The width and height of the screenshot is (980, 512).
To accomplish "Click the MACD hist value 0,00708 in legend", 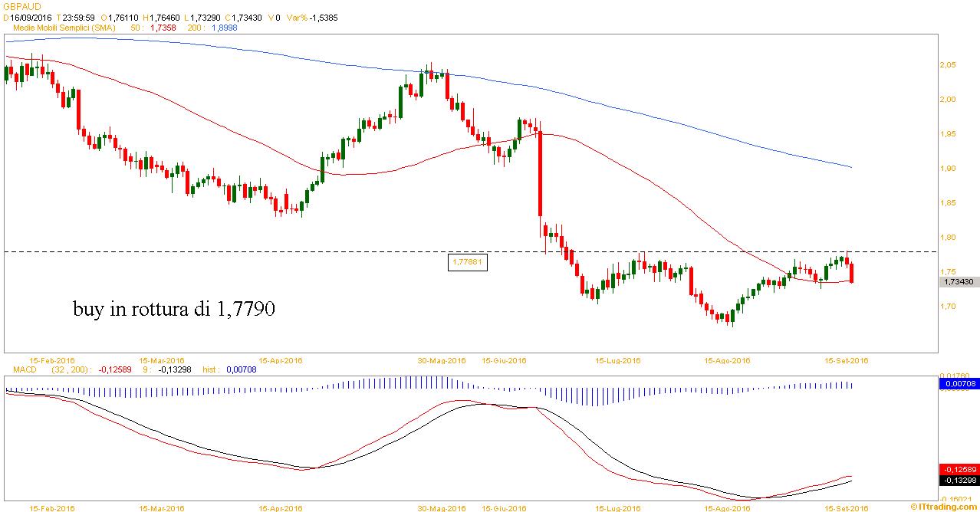I will coord(241,369).
